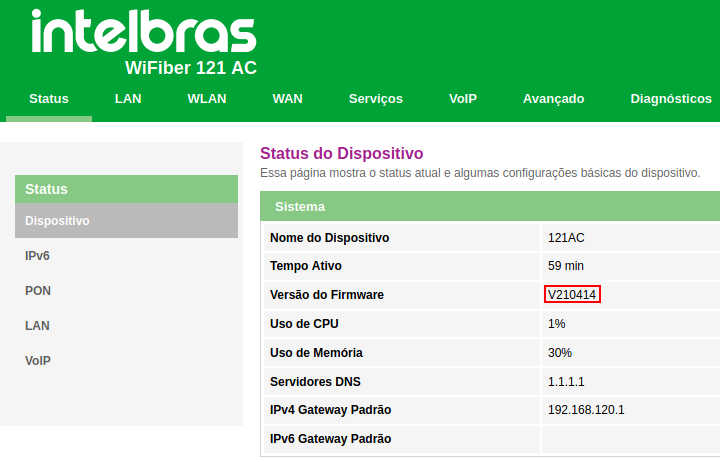Click the Uso de Memória label
The image size is (720, 462).
tap(316, 353)
